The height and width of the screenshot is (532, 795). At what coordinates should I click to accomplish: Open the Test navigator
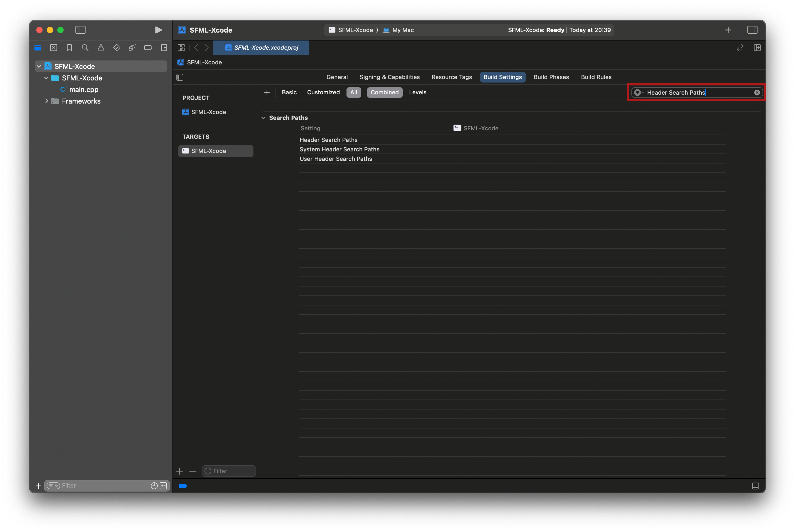tap(117, 48)
